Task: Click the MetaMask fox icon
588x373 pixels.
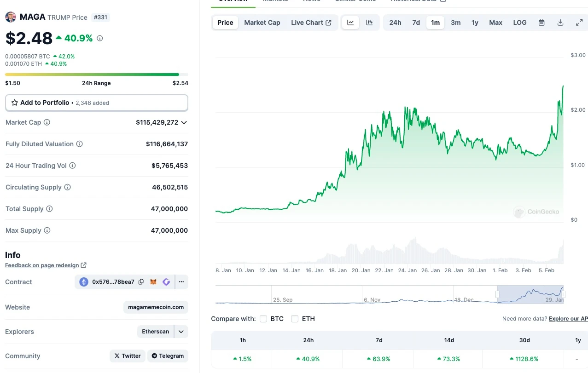Action: coord(154,282)
